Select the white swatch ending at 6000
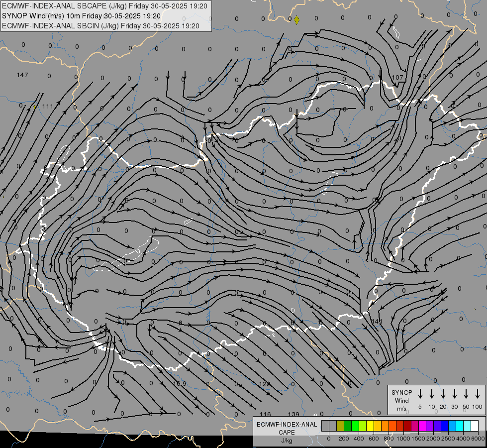487x448 pixels. (475, 426)
